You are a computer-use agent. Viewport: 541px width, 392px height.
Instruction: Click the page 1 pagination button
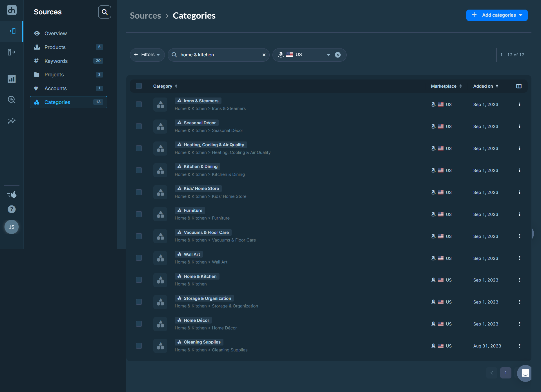[x=505, y=373]
